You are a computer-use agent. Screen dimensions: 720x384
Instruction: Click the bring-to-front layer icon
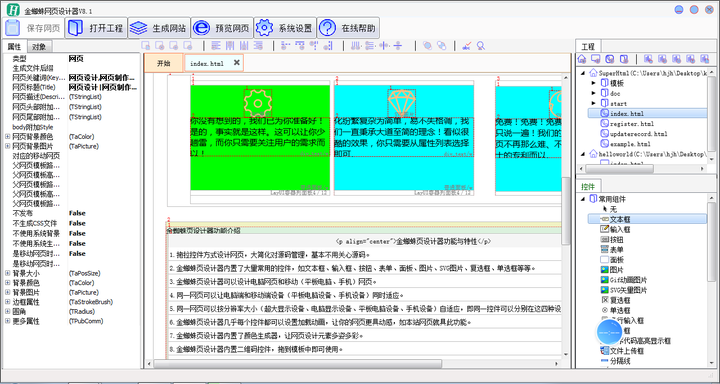pos(428,45)
